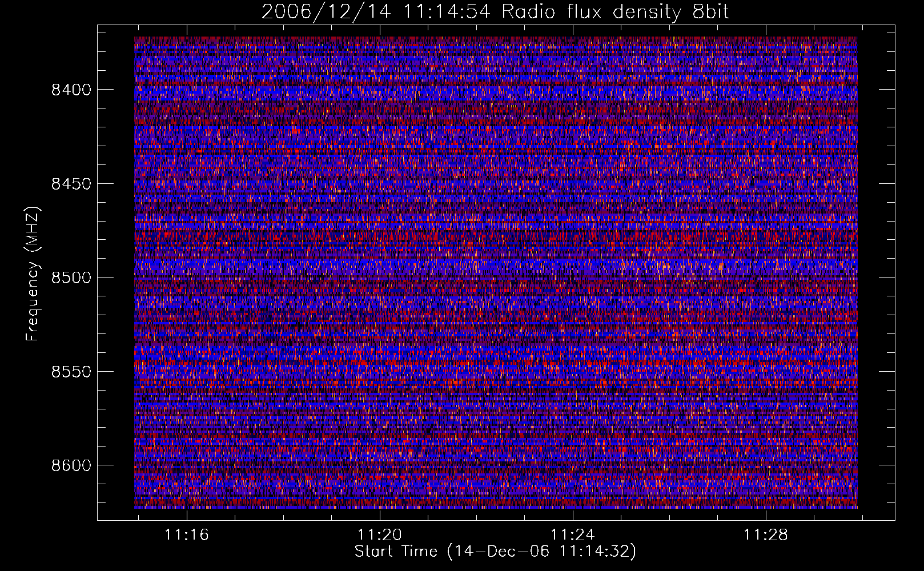This screenshot has width=924, height=571.
Task: Click the "Start Time (14-Dec-06 11:14:32)" label
Action: [495, 552]
